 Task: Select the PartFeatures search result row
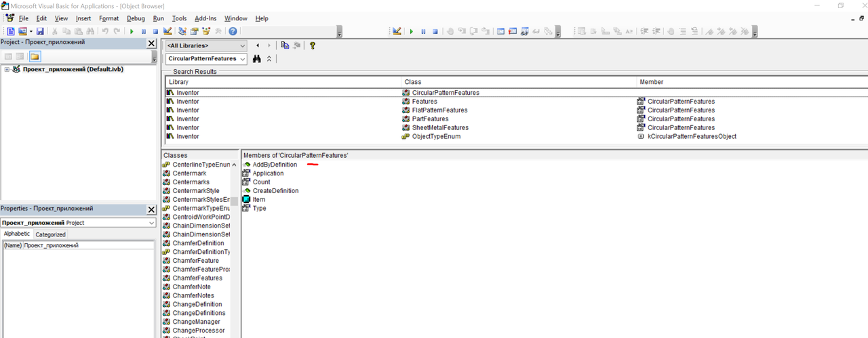[x=515, y=119]
